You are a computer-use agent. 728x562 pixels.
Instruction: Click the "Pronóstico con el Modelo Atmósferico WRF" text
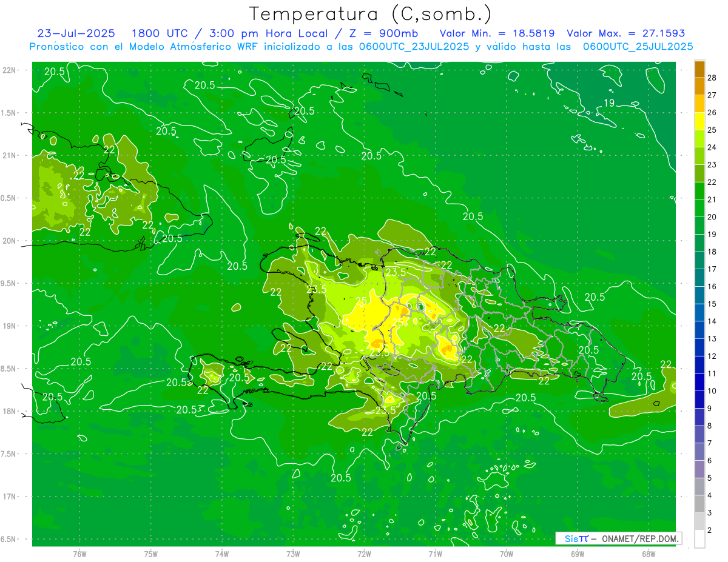click(x=145, y=46)
